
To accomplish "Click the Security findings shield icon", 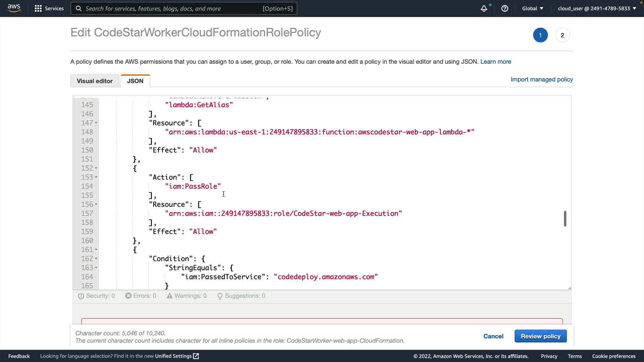I will point(81,296).
